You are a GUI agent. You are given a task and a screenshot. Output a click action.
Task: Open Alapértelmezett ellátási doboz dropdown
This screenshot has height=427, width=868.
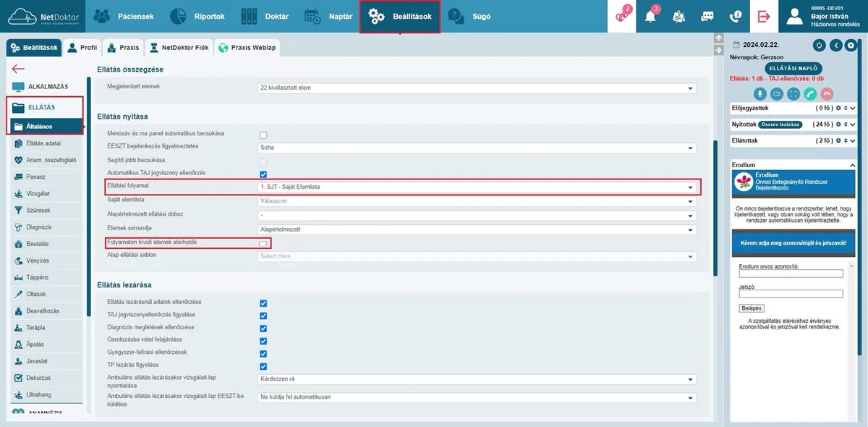pyautogui.click(x=477, y=215)
